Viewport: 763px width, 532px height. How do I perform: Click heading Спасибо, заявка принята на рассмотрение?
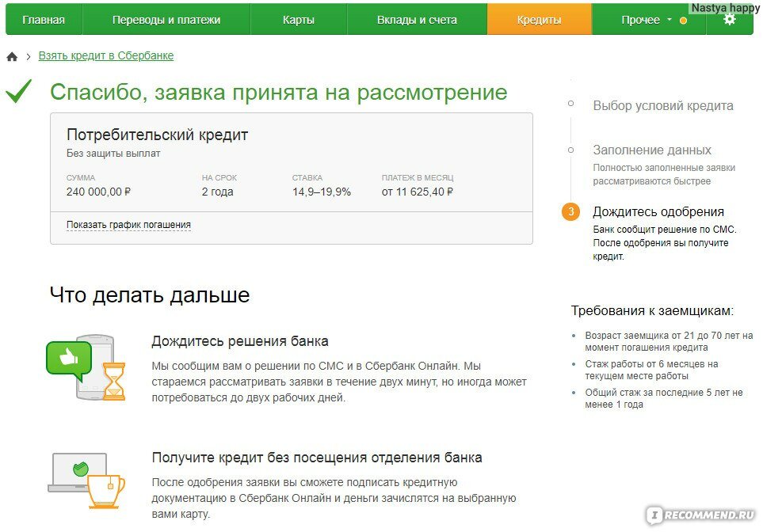pyautogui.click(x=279, y=93)
